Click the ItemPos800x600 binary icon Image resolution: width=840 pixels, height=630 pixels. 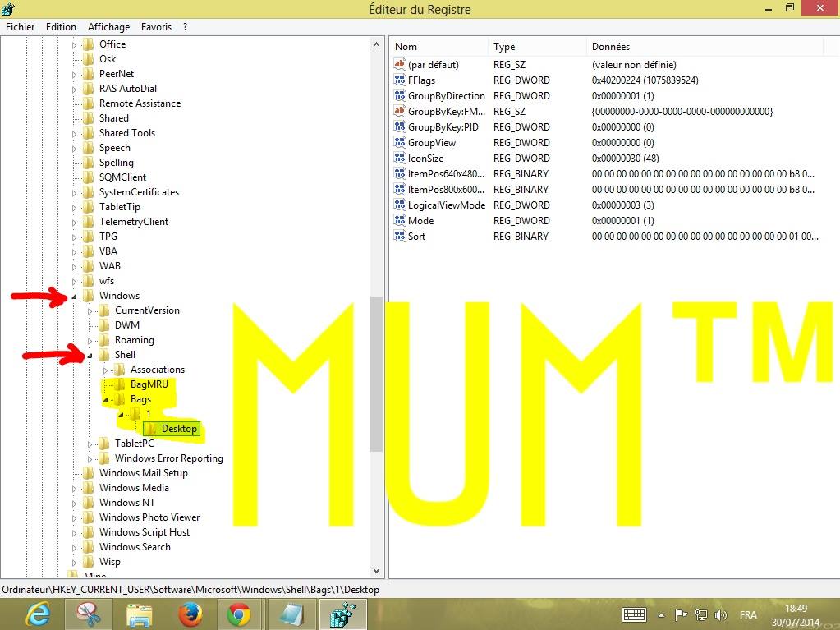click(400, 189)
